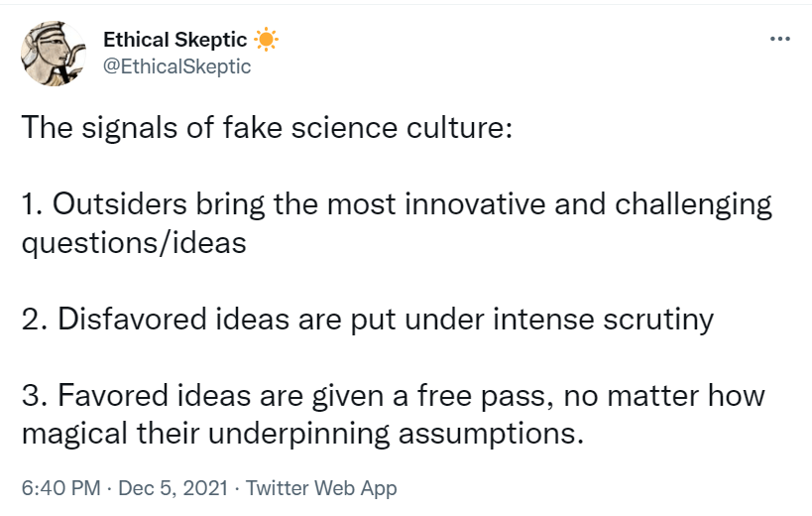This screenshot has height=516, width=812.
Task: Click the line 'The signals of fake science culture:'
Action: click(266, 128)
